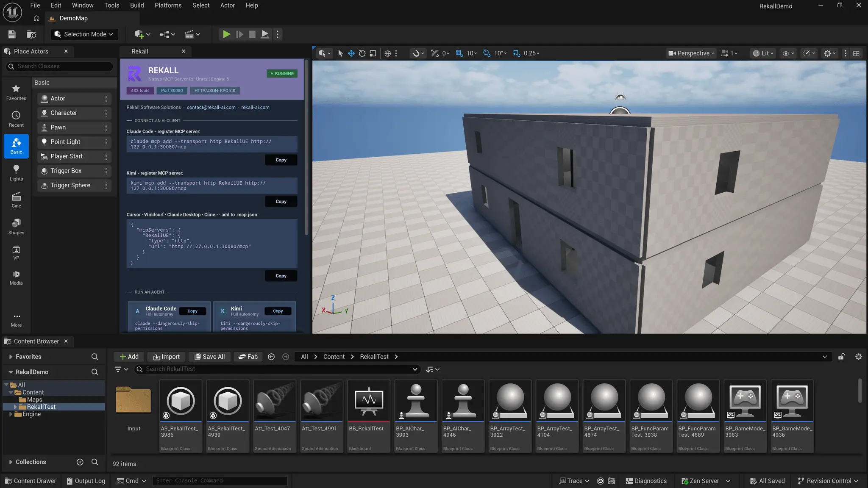Expand the Favorites section
868x488 pixels.
(x=10, y=357)
